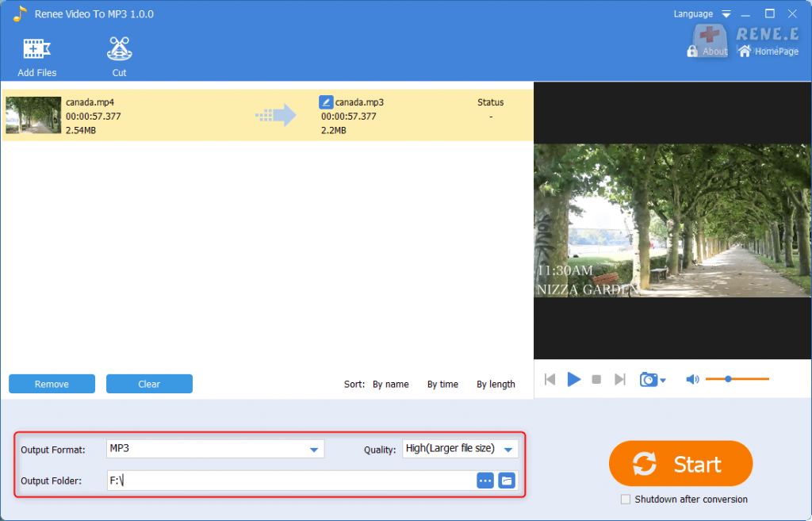The height and width of the screenshot is (521, 812).
Task: Open the Language dropdown menu
Action: pyautogui.click(x=703, y=14)
